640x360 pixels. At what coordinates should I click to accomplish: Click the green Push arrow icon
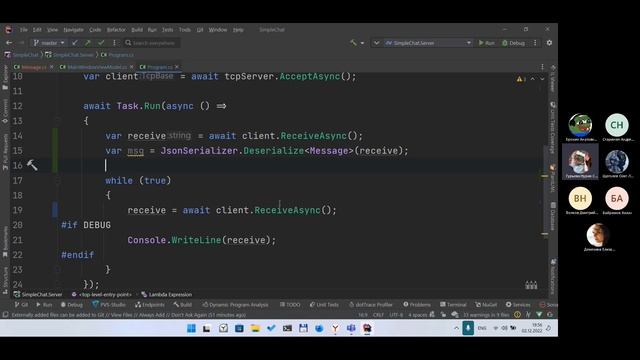(x=88, y=42)
